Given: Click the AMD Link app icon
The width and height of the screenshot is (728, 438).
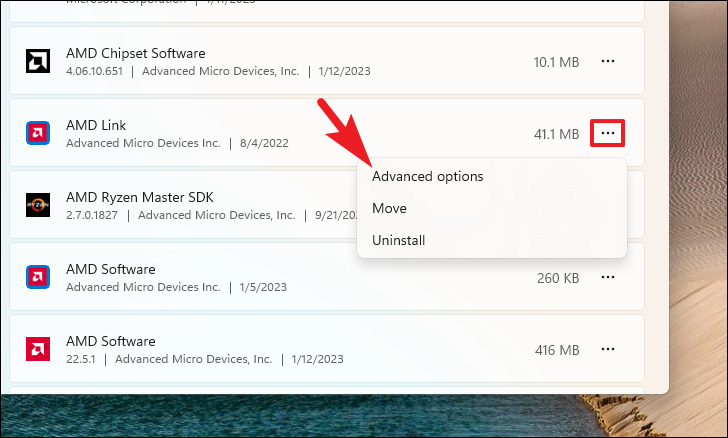Looking at the screenshot, I should pyautogui.click(x=38, y=133).
